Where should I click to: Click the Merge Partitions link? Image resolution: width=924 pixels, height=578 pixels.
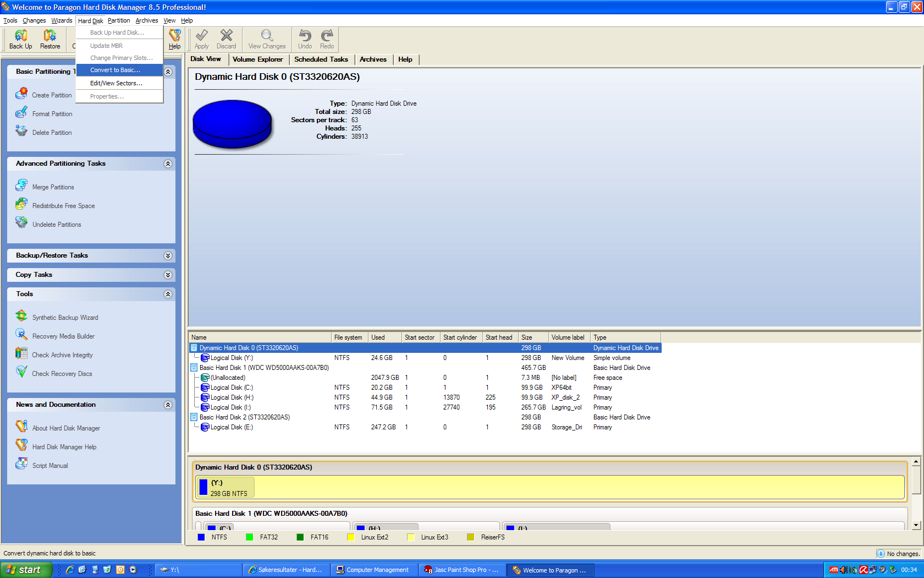53,187
